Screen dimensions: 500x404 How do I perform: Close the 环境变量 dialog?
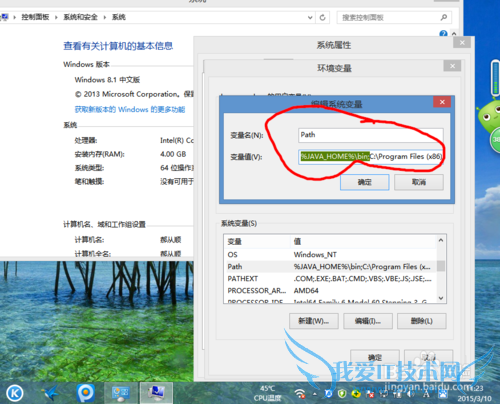[x=452, y=66]
